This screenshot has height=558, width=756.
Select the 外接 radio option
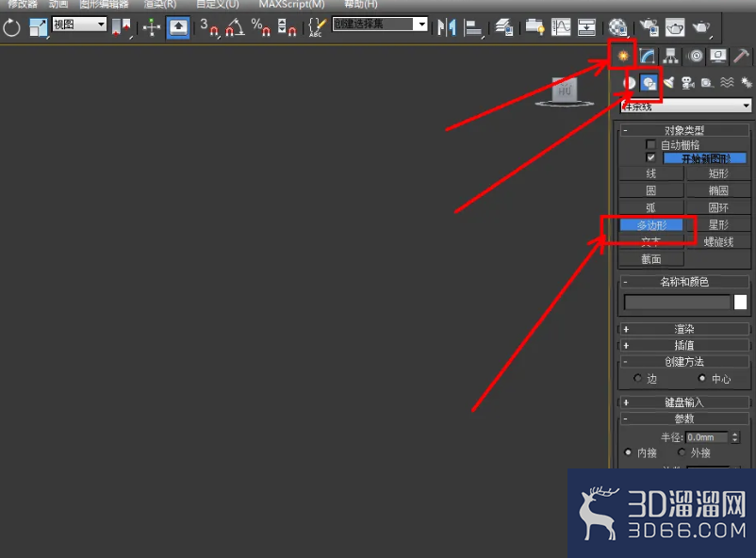point(682,452)
